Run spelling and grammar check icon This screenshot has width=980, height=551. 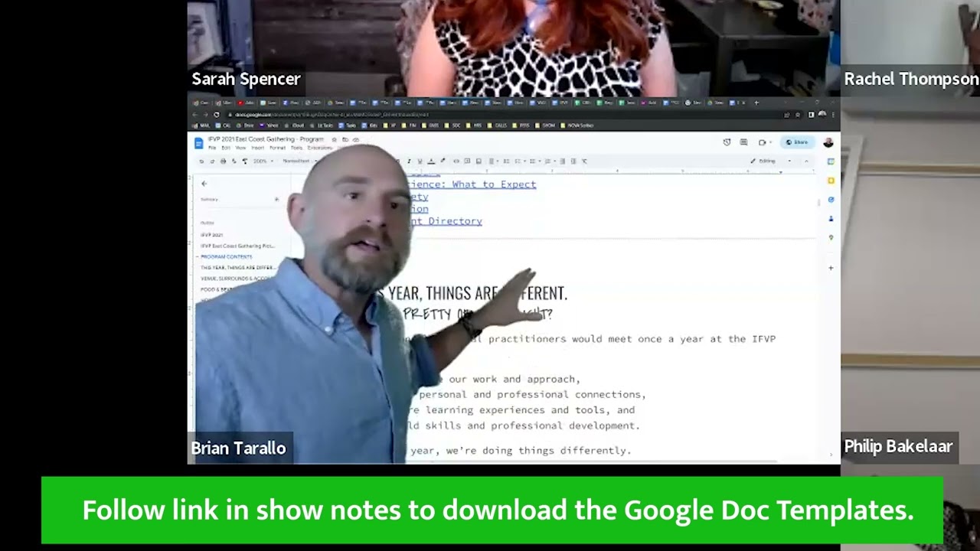click(234, 161)
